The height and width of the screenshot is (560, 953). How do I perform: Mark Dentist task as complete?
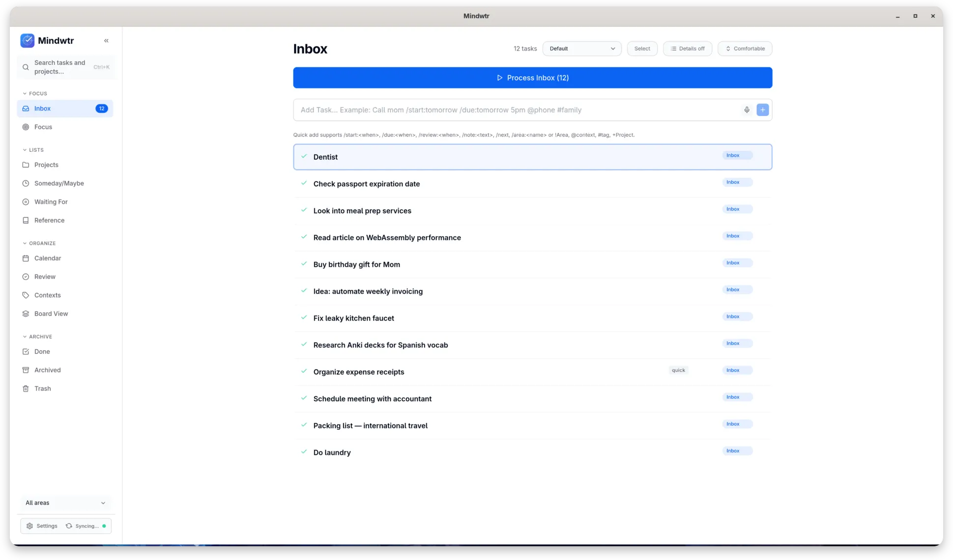point(304,157)
